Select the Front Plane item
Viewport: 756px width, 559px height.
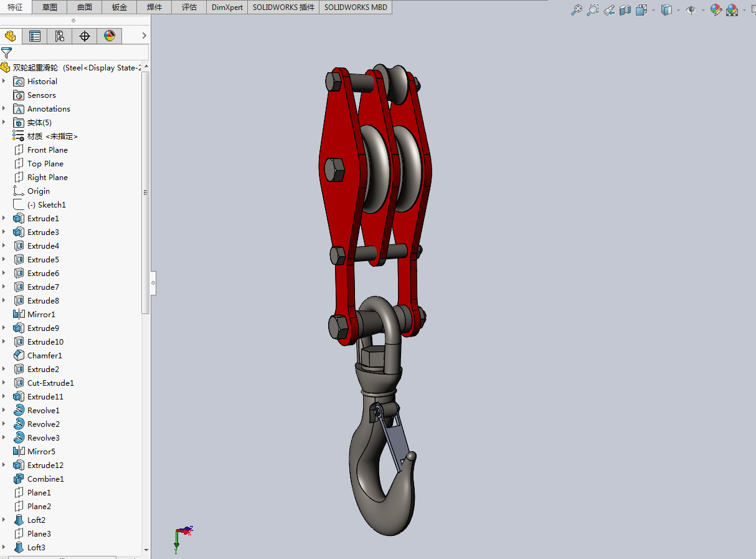click(x=47, y=150)
